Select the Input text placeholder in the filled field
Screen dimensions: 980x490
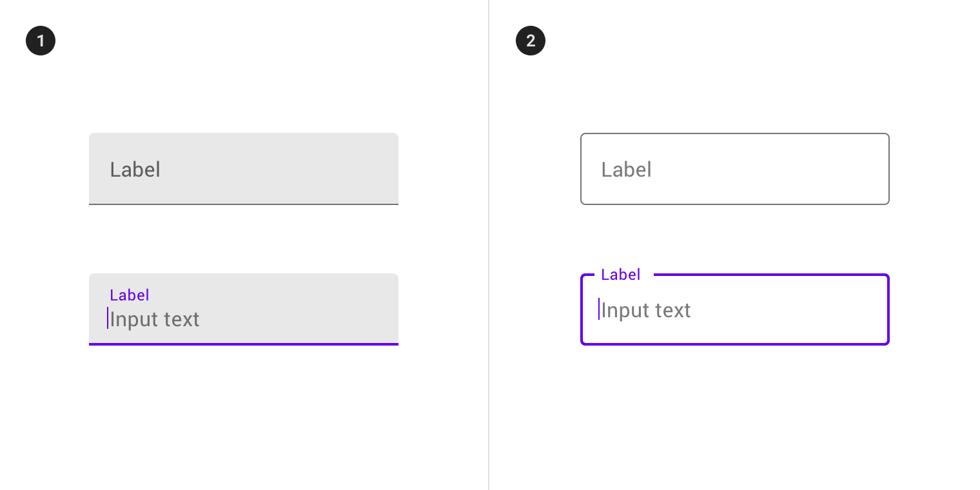[x=155, y=318]
